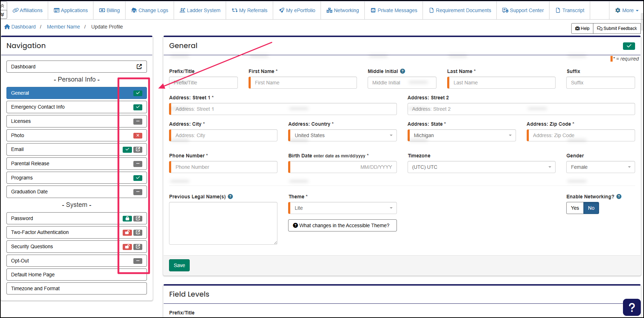
Task: Open Private Messages menu item
Action: [x=394, y=10]
